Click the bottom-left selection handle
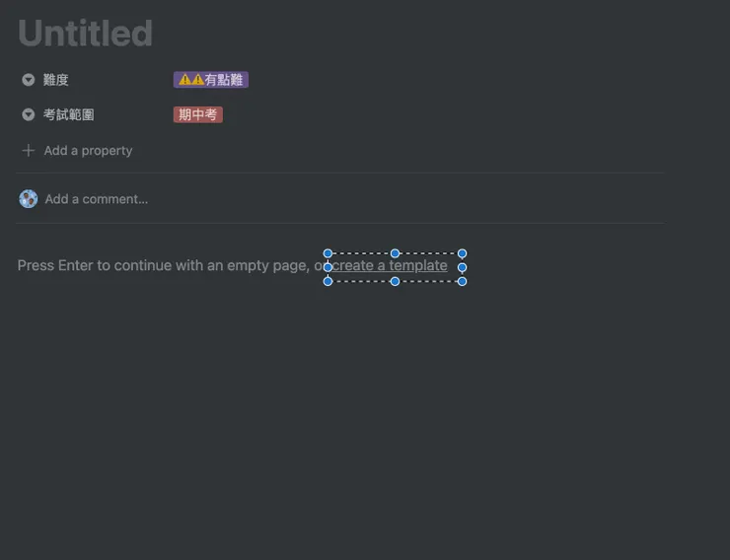The image size is (730, 560). coord(328,282)
